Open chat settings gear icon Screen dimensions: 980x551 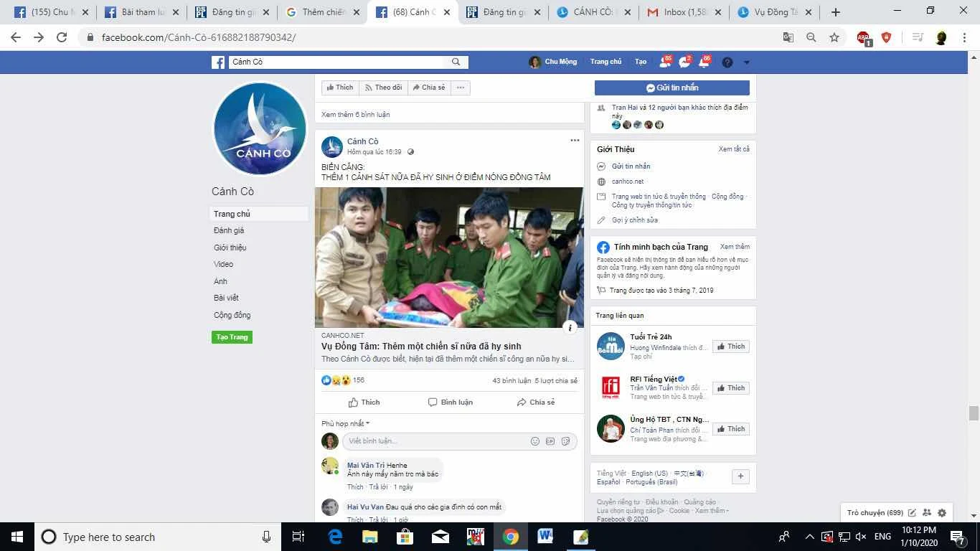coord(942,513)
